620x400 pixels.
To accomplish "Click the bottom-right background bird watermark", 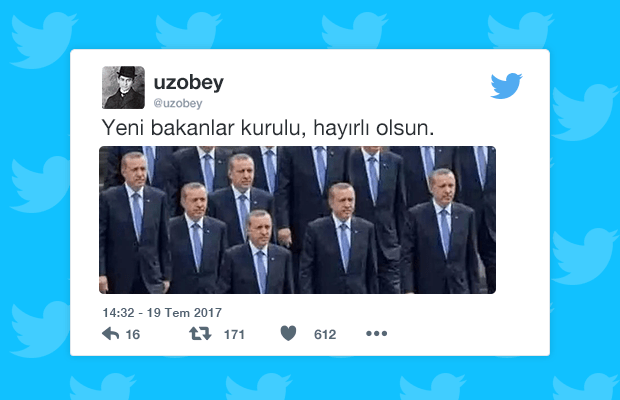I will point(585,387).
